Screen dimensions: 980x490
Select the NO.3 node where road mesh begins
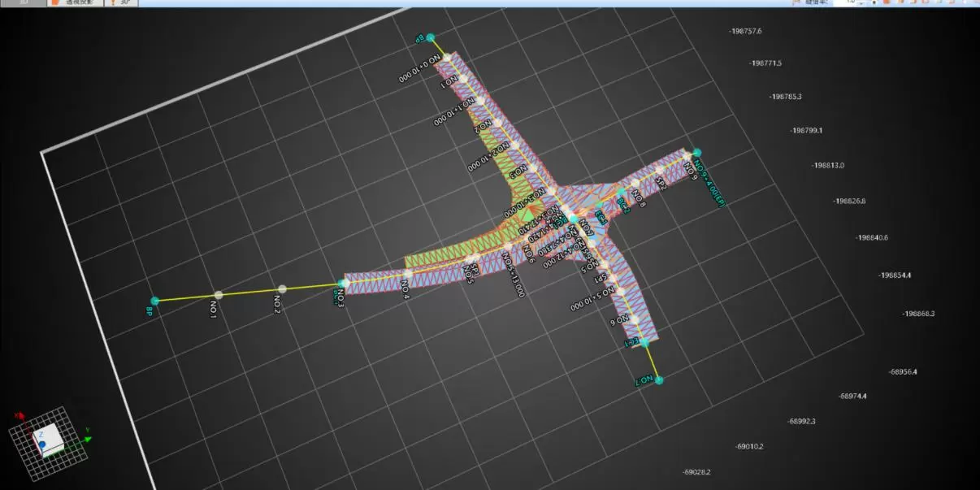point(344,283)
